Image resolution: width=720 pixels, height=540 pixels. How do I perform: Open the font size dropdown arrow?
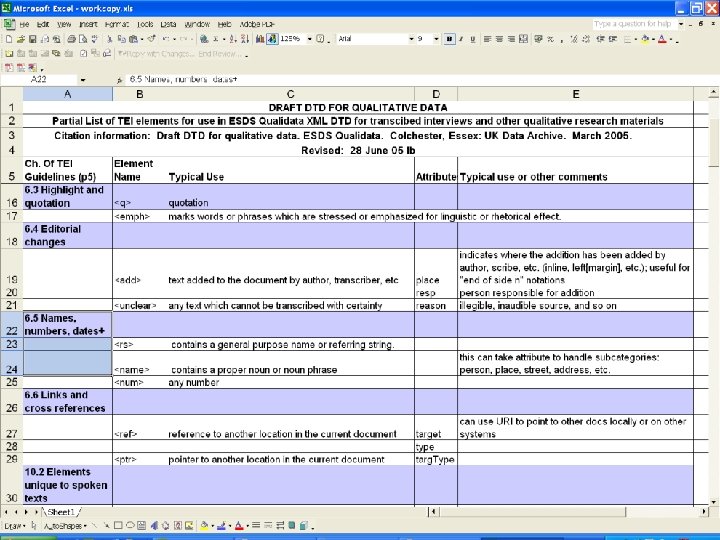[436, 39]
